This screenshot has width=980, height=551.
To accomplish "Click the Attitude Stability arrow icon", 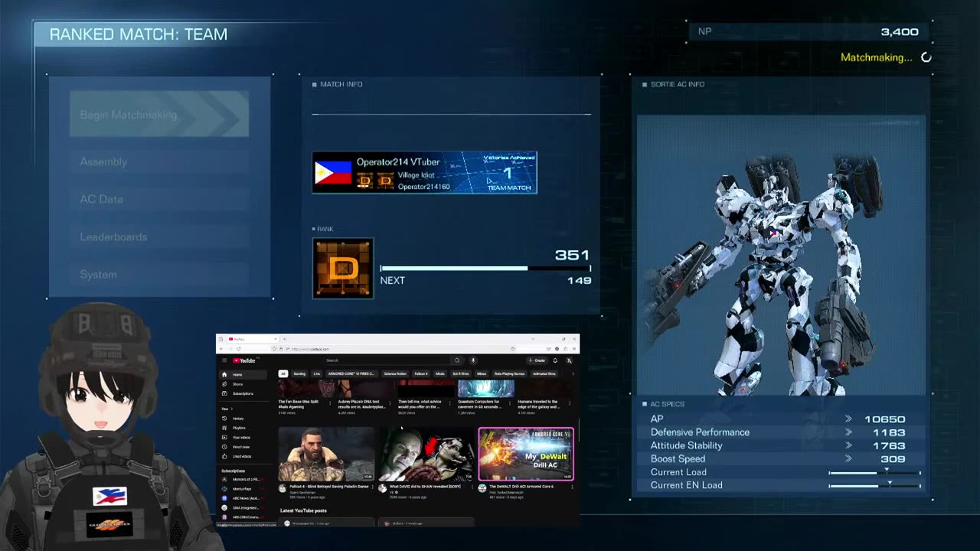I will (x=848, y=445).
